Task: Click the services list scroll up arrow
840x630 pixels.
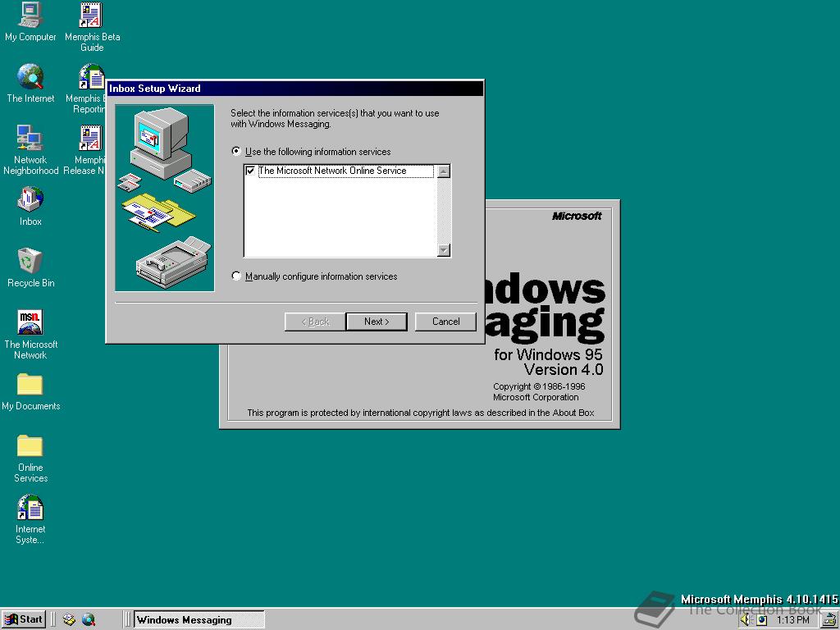Action: click(444, 171)
